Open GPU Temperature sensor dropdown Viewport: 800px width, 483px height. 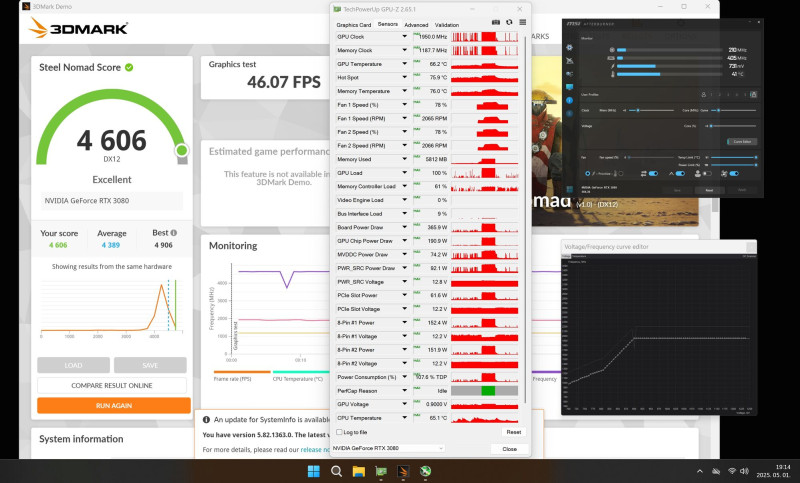point(405,64)
